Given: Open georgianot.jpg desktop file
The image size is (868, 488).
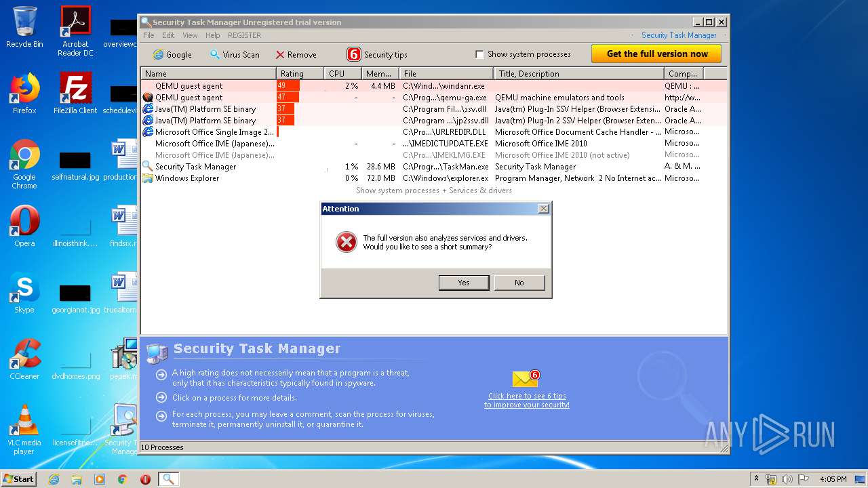Looking at the screenshot, I should click(x=75, y=298).
